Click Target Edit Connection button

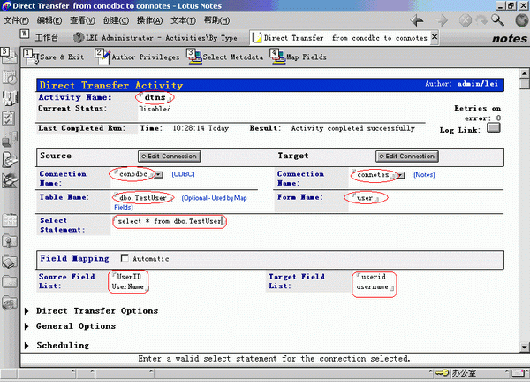coord(407,156)
